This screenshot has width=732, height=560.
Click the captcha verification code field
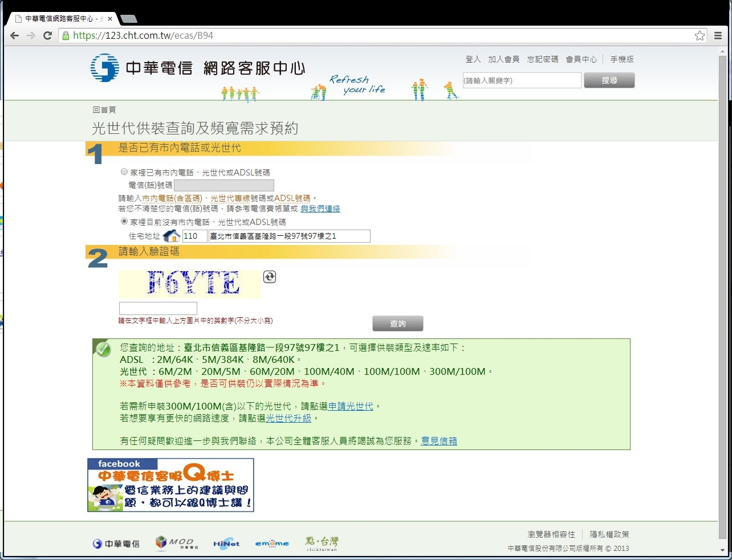pos(158,308)
